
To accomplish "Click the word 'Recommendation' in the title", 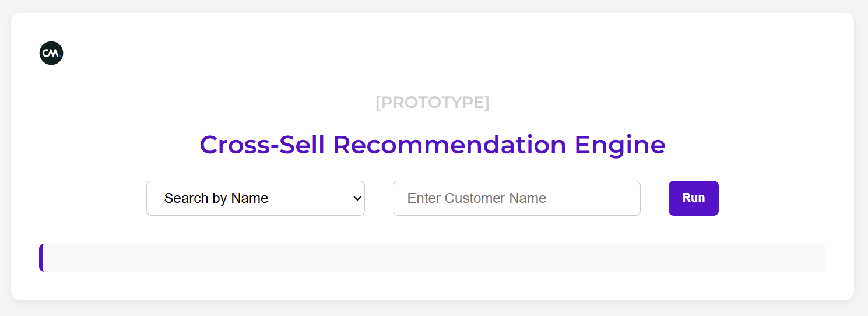I will (x=449, y=145).
